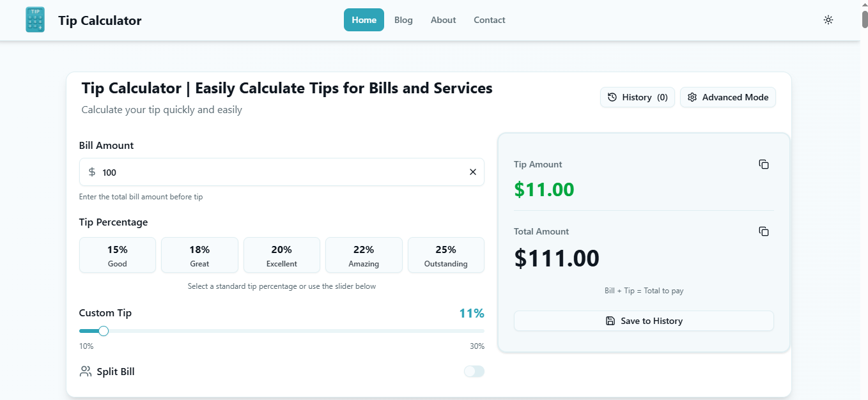The width and height of the screenshot is (868, 400).
Task: Click the Advanced Mode gear icon
Action: point(692,97)
